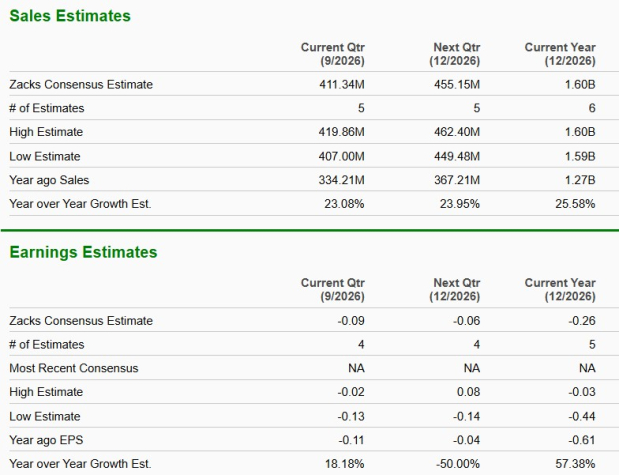Select year ago EPS -0.04
The height and width of the screenshot is (475, 619).
click(467, 440)
